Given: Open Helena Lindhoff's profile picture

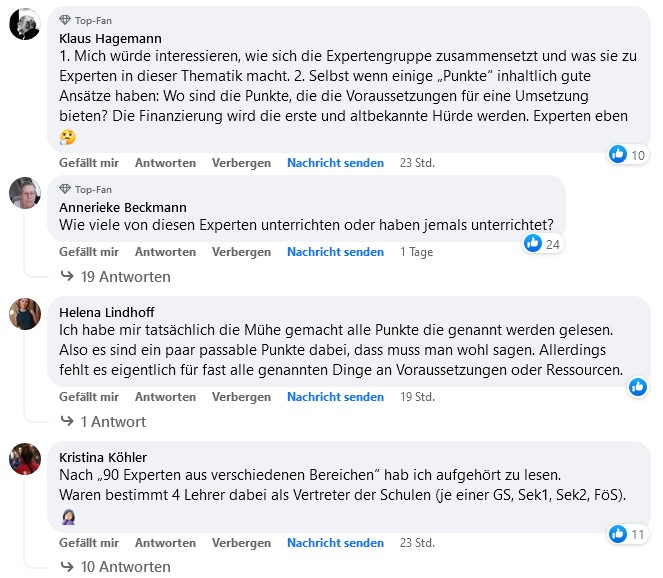Looking at the screenshot, I should 24,313.
